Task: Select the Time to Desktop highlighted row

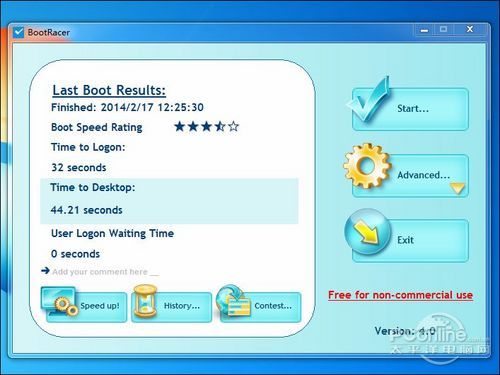Action: (x=169, y=201)
